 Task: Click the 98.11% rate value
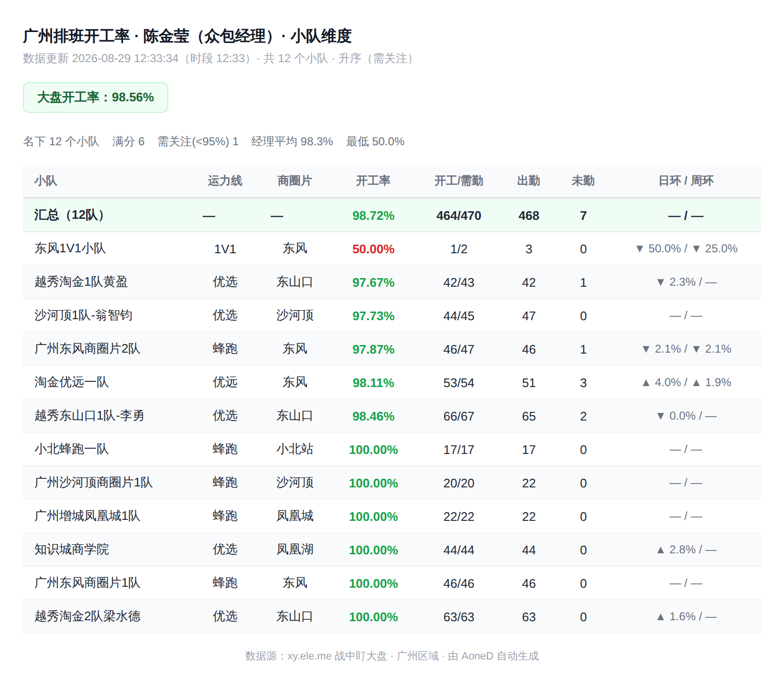point(373,383)
